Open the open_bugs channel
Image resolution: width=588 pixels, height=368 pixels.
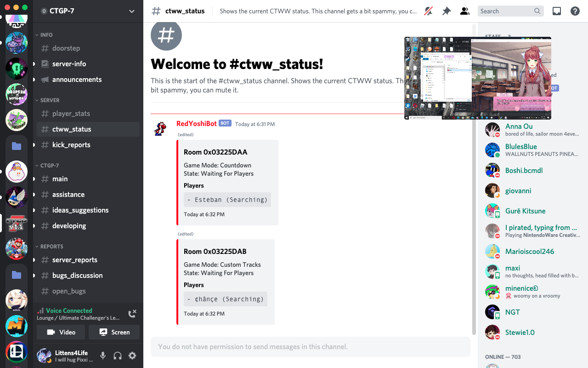click(x=88, y=291)
